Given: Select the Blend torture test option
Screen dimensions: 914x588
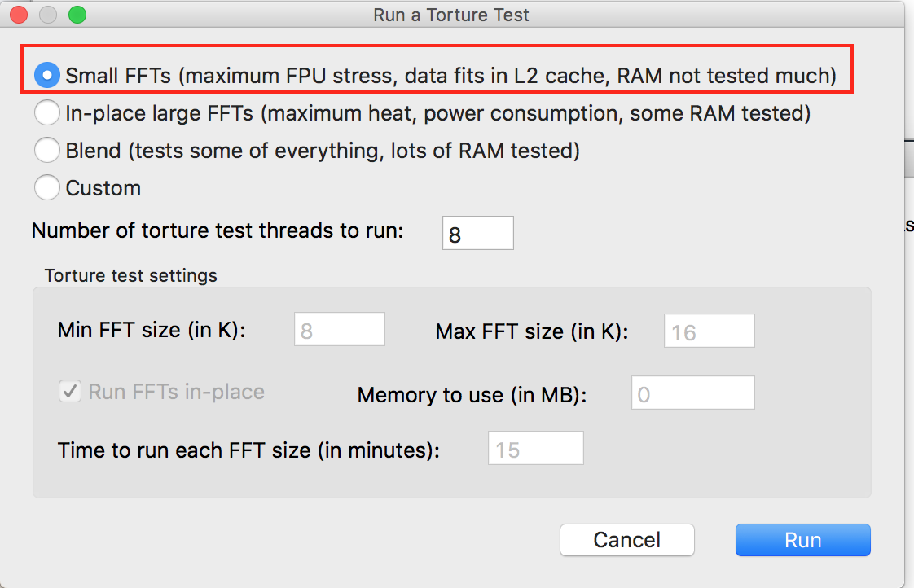Looking at the screenshot, I should 46,151.
